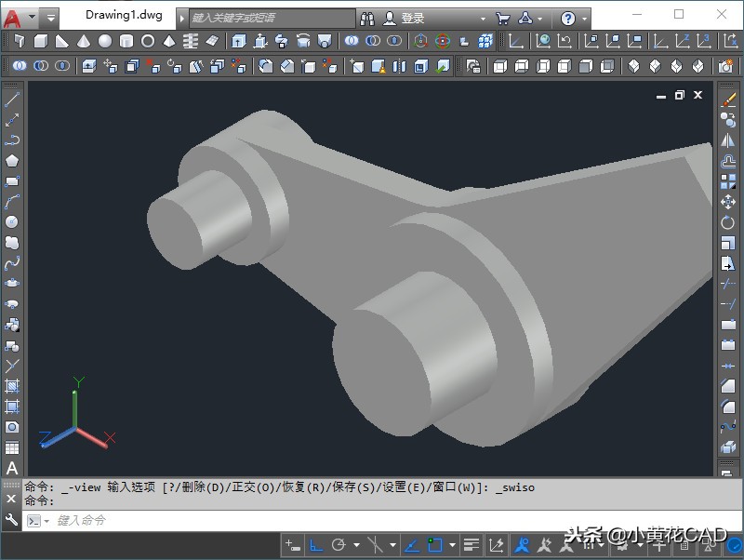This screenshot has height=560, width=744.
Task: Click the Move tool in modify toolbar
Action: click(728, 202)
